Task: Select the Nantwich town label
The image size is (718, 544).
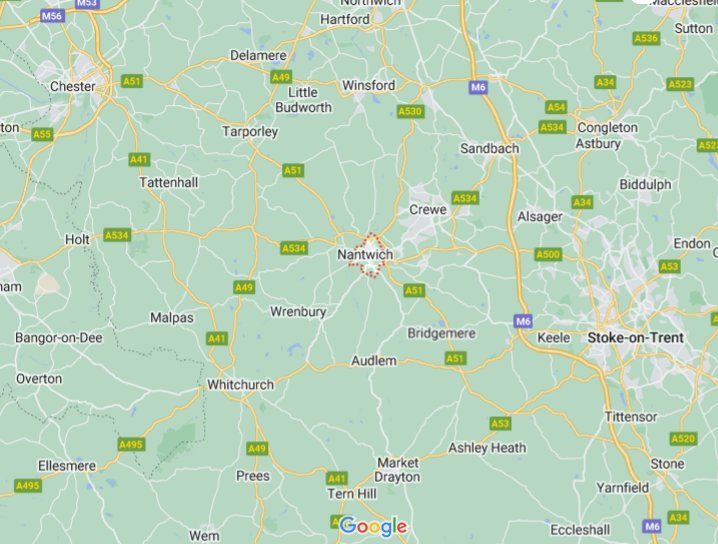Action: (365, 255)
